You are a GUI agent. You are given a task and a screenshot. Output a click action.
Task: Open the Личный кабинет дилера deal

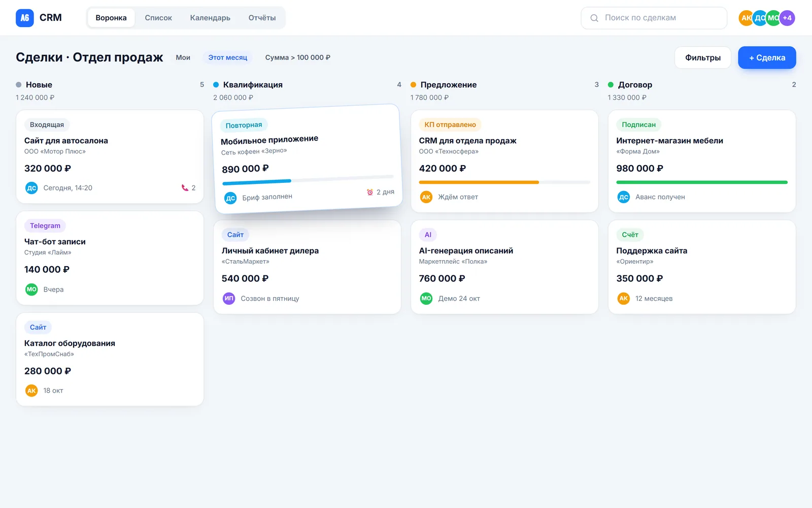(x=307, y=267)
